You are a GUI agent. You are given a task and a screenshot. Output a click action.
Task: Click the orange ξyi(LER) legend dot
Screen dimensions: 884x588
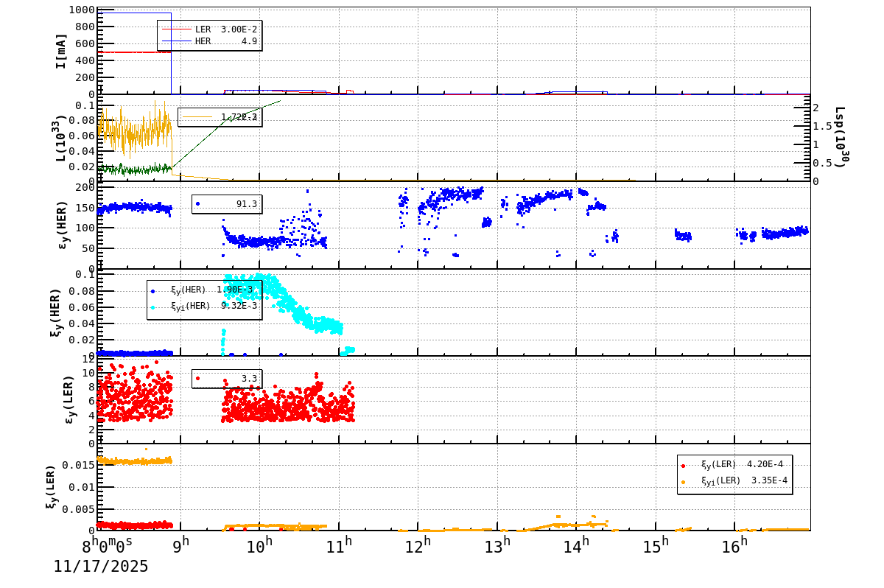coord(684,483)
